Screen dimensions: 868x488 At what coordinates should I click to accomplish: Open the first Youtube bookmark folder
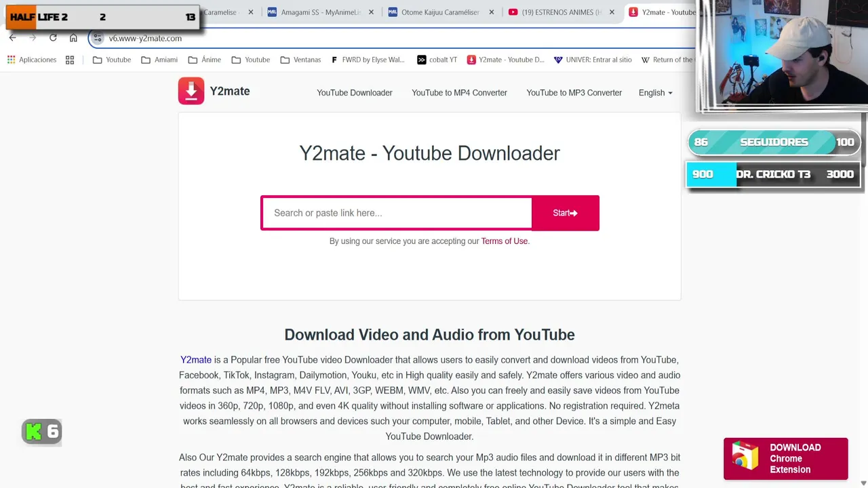point(112,60)
